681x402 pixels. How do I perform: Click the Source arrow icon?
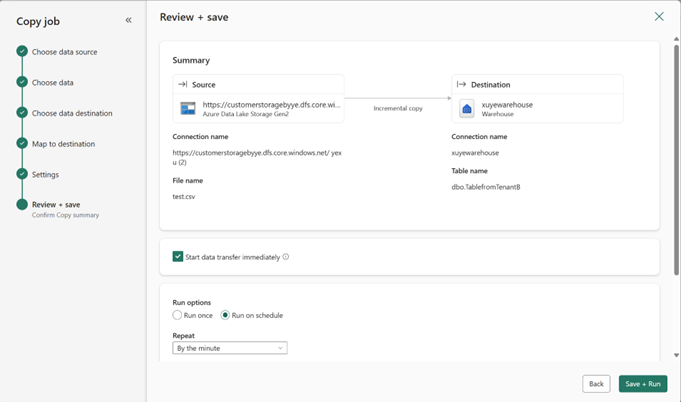point(183,85)
